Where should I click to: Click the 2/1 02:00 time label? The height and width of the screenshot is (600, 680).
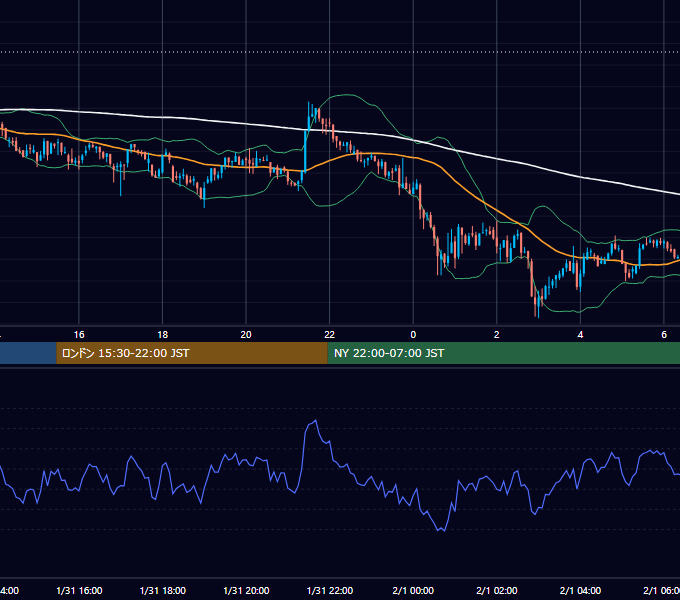pos(497,590)
